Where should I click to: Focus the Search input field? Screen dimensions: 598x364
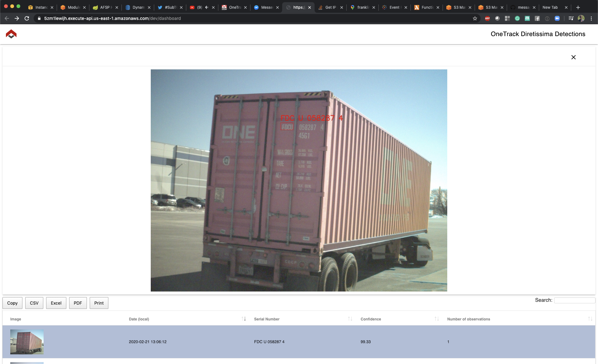(x=575, y=300)
